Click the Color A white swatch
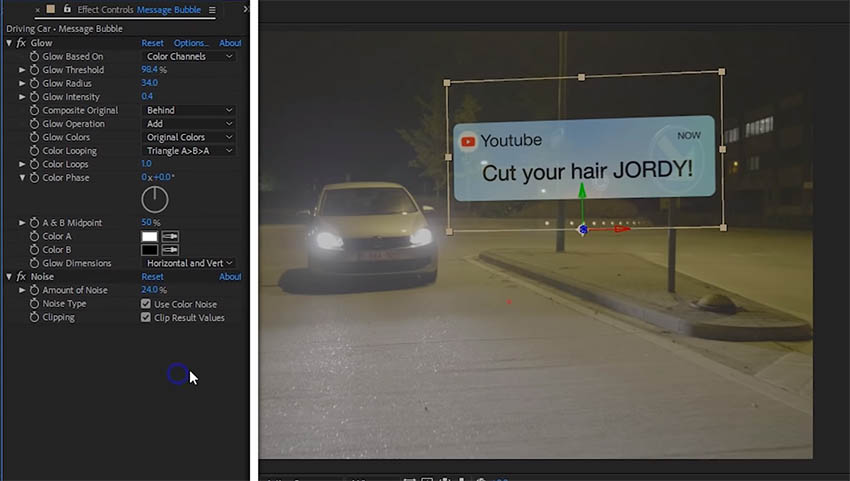850x481 pixels. (150, 236)
